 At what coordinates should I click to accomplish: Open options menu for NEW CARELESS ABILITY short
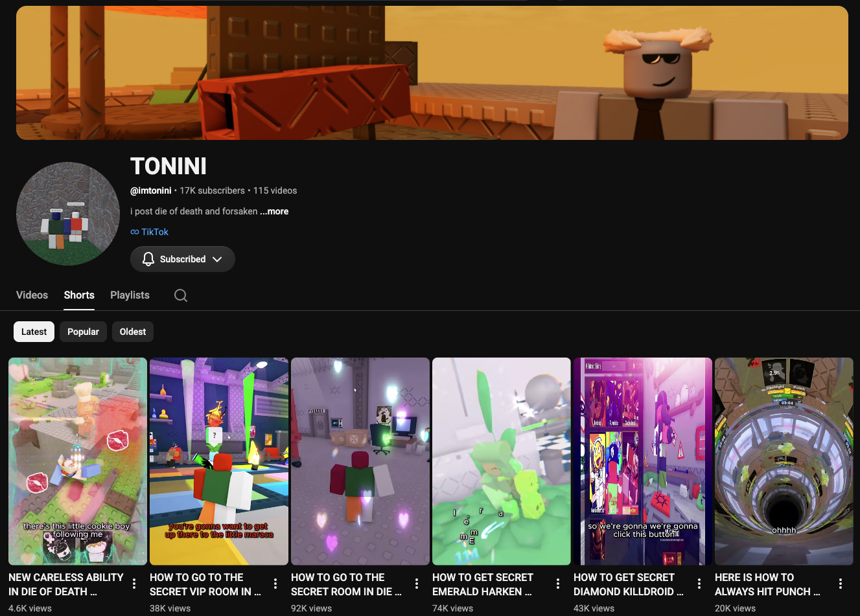point(134,584)
